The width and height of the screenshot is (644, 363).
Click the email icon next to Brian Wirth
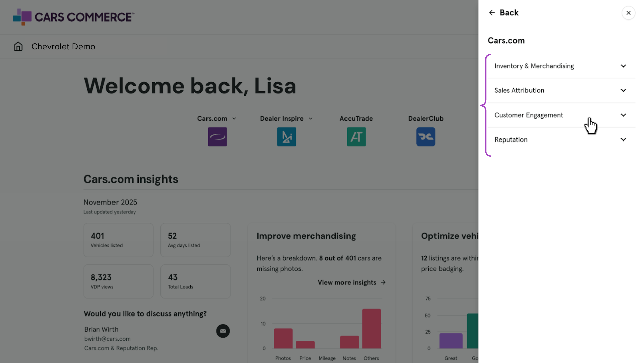point(223,331)
